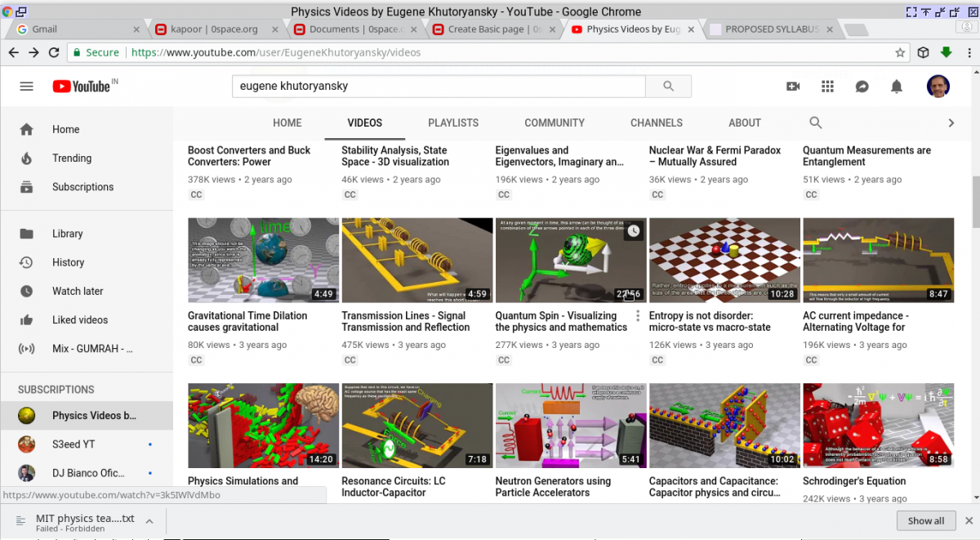The height and width of the screenshot is (540, 980).
Task: Open Chrome three-dot menu
Action: pyautogui.click(x=968, y=52)
